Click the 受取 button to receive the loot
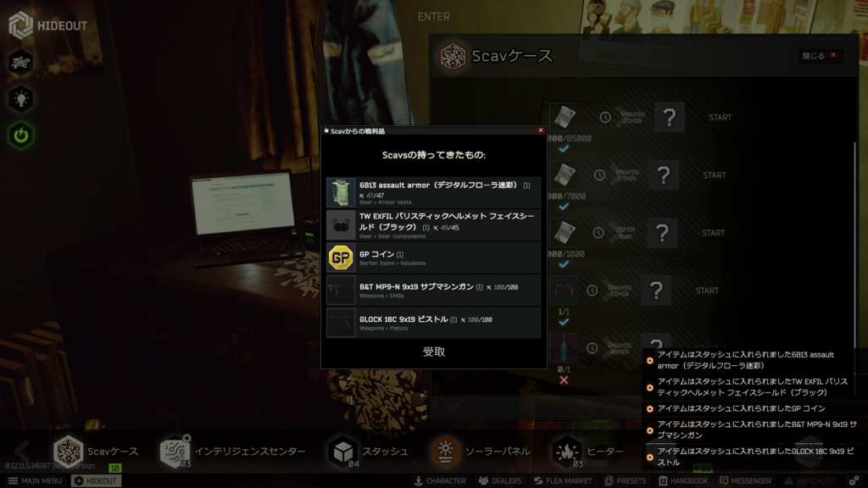868x488 pixels. (x=434, y=352)
